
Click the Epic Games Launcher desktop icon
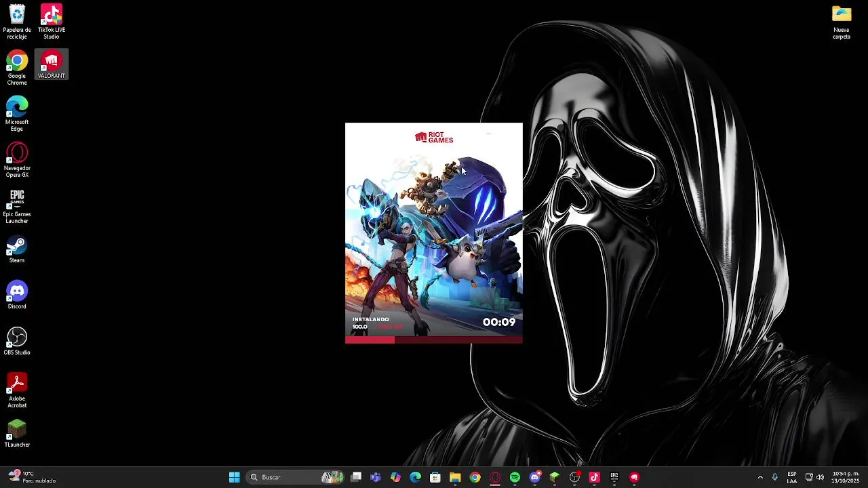click(x=17, y=206)
